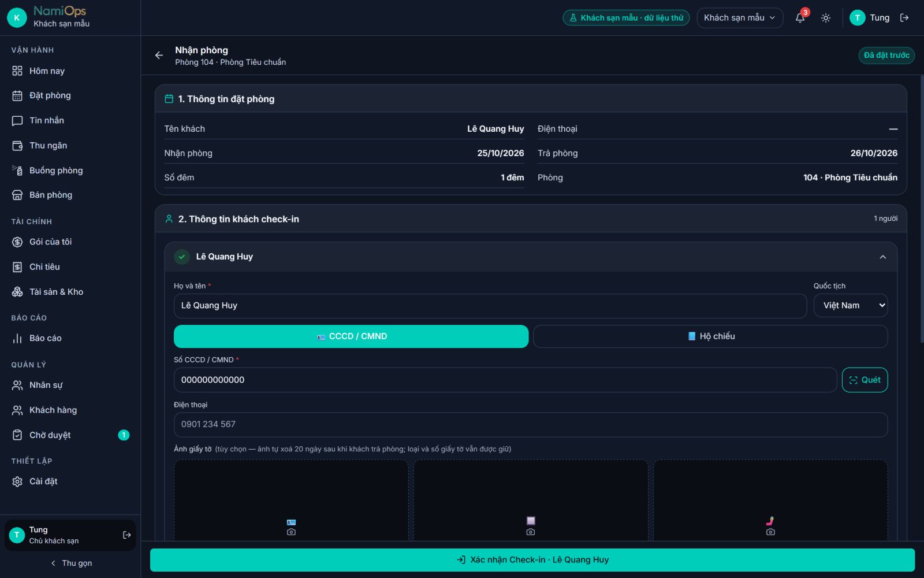The height and width of the screenshot is (578, 924).
Task: Open Nhân sự management
Action: coord(70,385)
